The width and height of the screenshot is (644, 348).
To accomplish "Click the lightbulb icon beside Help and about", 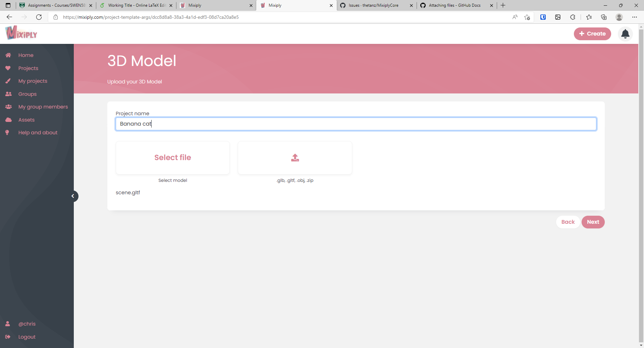I will click(x=7, y=133).
